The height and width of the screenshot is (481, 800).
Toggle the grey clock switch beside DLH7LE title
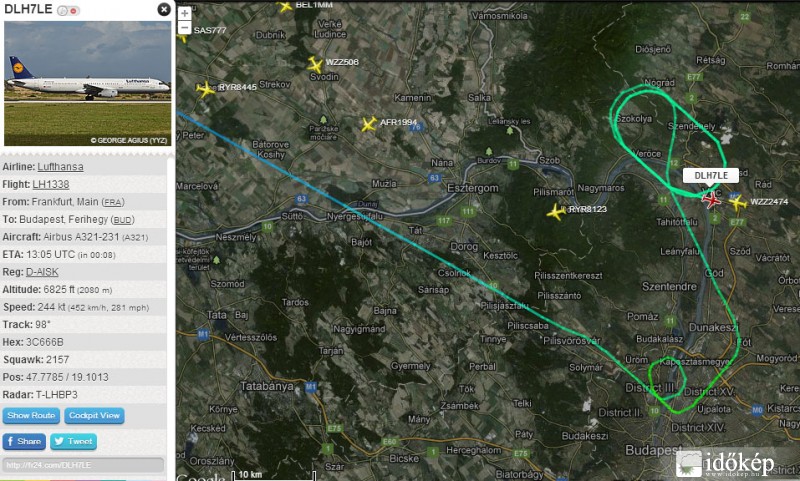click(63, 11)
